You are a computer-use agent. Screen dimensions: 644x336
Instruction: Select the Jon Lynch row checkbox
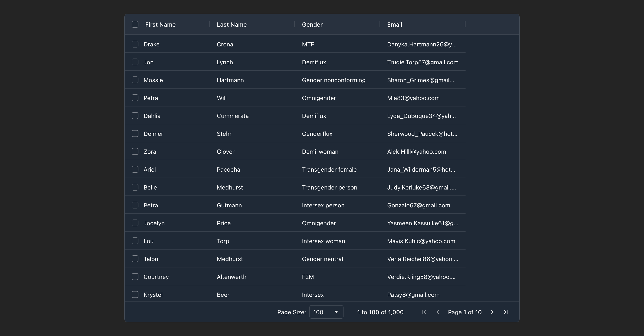coord(135,62)
